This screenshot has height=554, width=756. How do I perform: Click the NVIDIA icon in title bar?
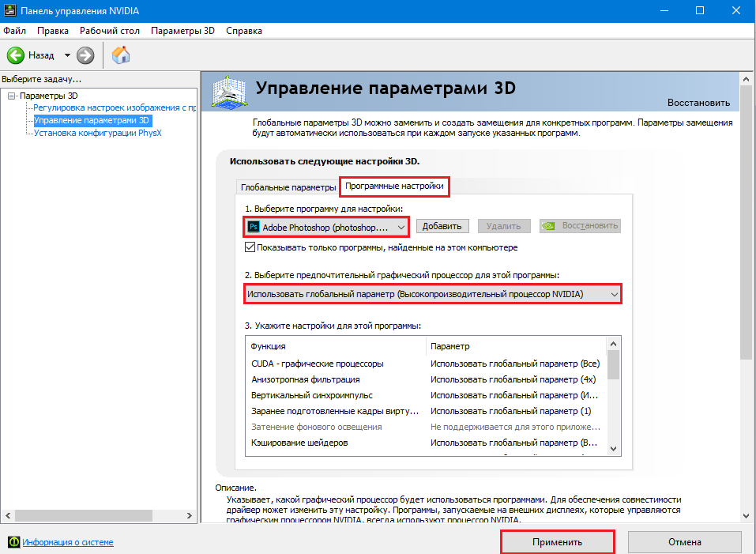[9, 10]
